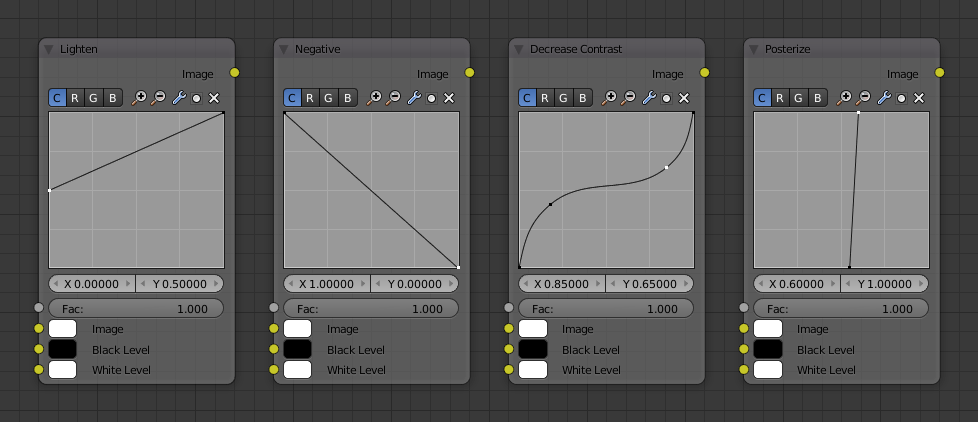This screenshot has width=978, height=422.
Task: Delete curve point in Lighten node
Action: 214,98
